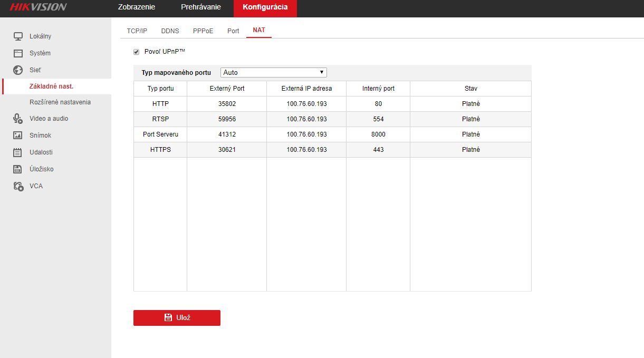644x358 pixels.
Task: Go to the Zobrazenie top menu
Action: click(x=137, y=7)
